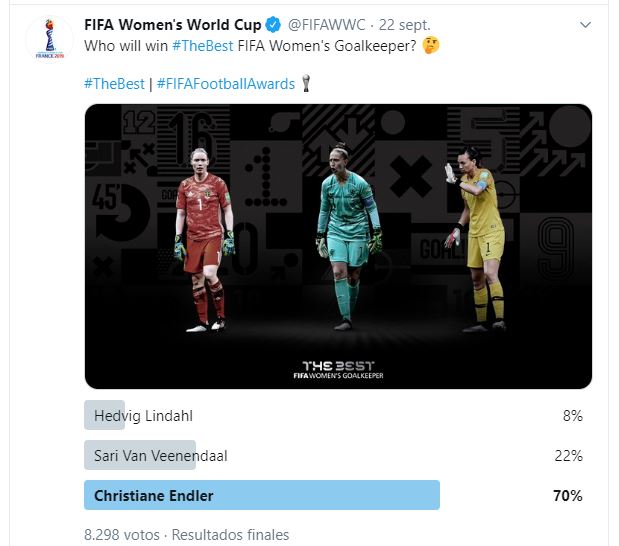
Task: Select the Christiane Endler poll result bar
Action: click(262, 495)
